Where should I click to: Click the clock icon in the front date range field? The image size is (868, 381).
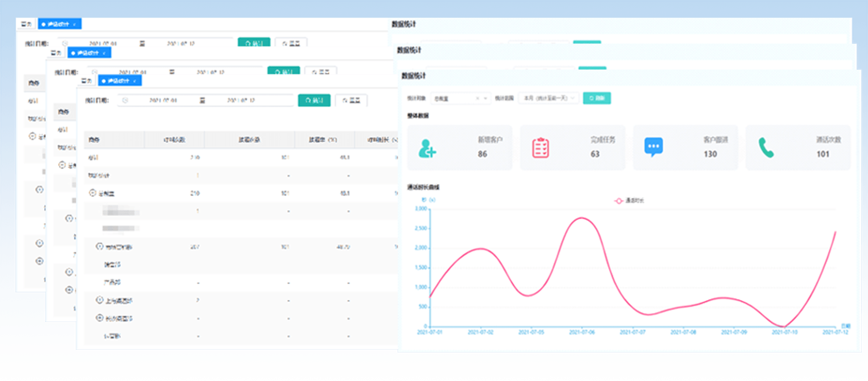[125, 100]
